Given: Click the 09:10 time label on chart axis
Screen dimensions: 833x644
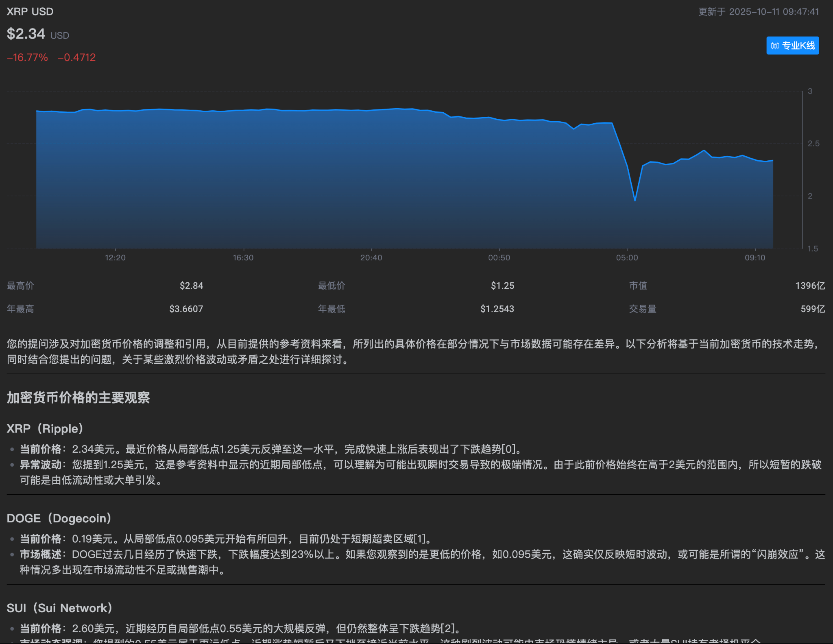Looking at the screenshot, I should pyautogui.click(x=755, y=258).
